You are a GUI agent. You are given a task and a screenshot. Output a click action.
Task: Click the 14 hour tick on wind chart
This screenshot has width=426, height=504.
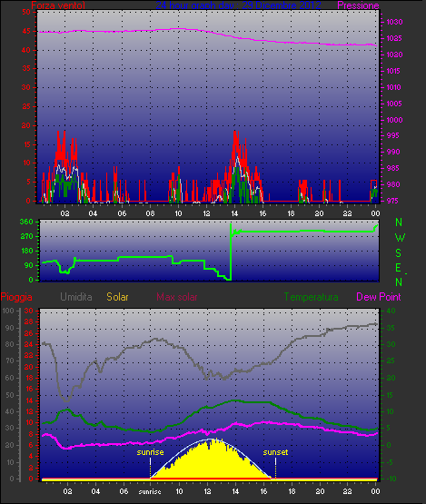click(x=234, y=213)
